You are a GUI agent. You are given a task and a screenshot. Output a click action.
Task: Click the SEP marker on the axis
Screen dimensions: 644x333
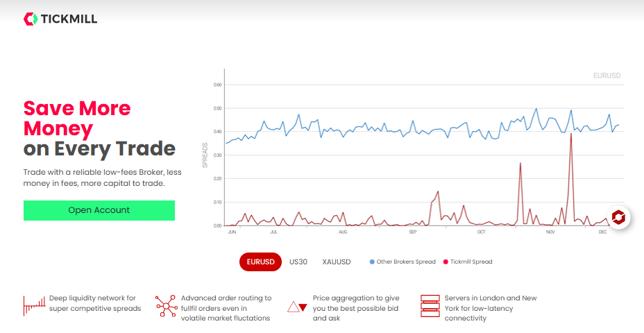(413, 232)
